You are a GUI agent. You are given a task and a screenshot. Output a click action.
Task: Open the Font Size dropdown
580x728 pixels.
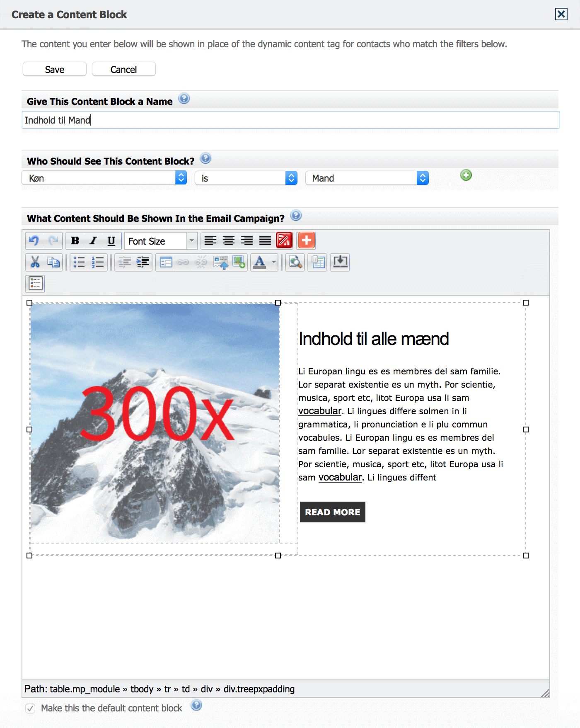tap(161, 241)
